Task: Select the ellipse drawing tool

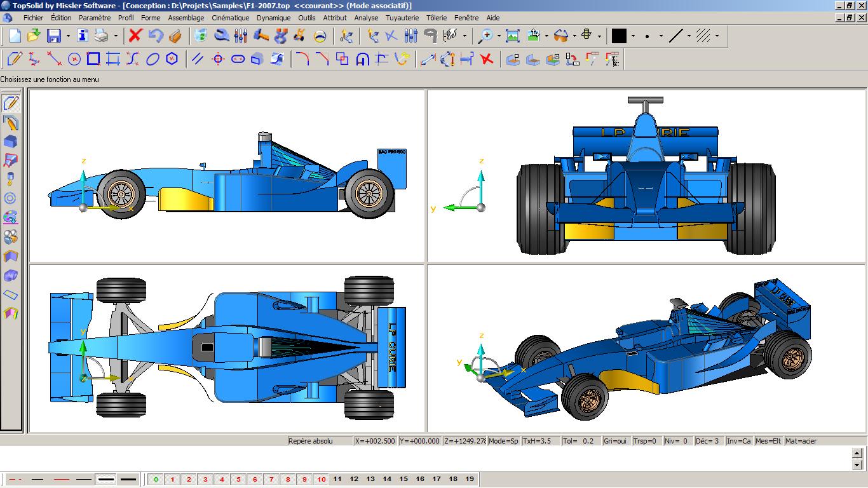Action: (153, 60)
